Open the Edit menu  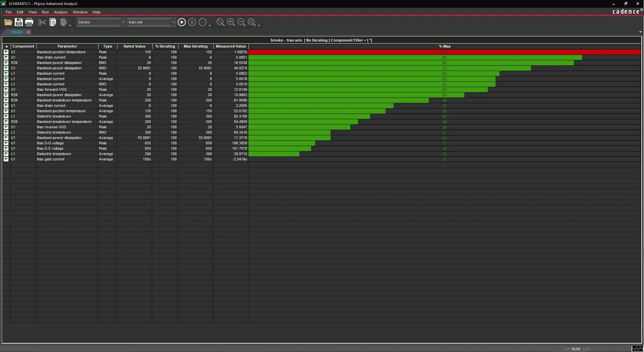(20, 12)
